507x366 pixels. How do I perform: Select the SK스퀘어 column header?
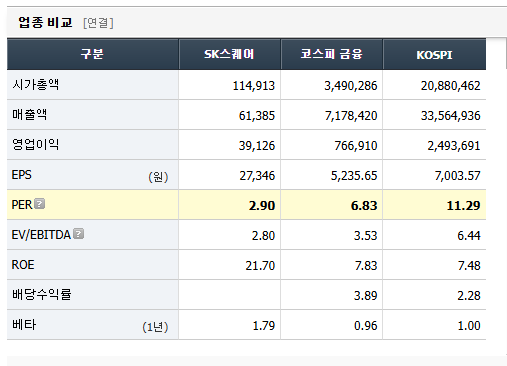pyautogui.click(x=230, y=54)
